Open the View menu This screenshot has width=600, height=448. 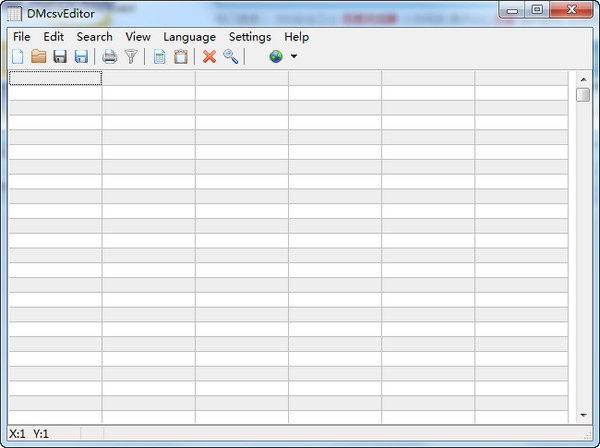(x=138, y=37)
